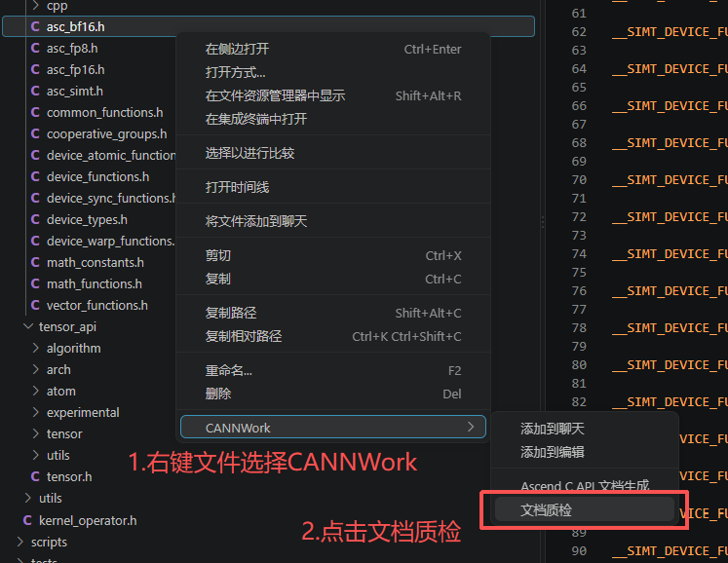
Task: Expand utils folder inside tensor_api
Action: pyautogui.click(x=36, y=455)
